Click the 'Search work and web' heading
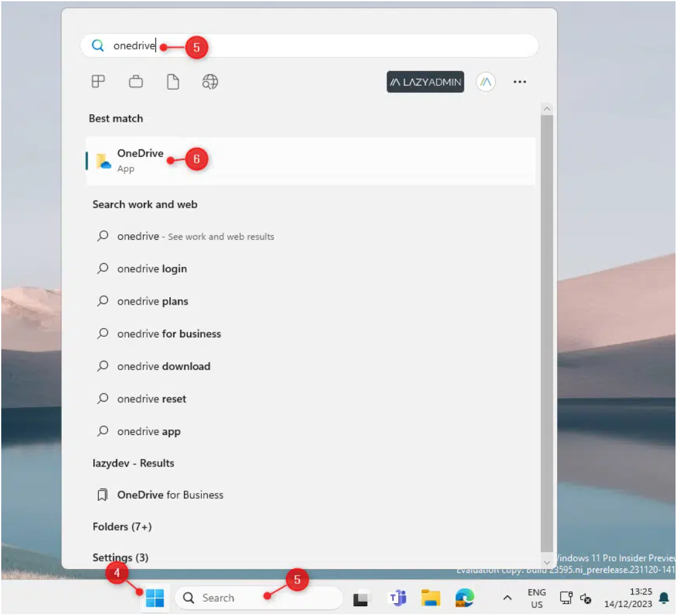678x616 pixels. point(145,204)
